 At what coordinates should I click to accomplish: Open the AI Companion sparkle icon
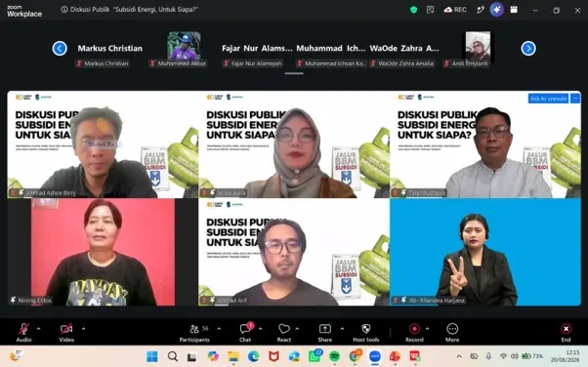click(x=497, y=10)
